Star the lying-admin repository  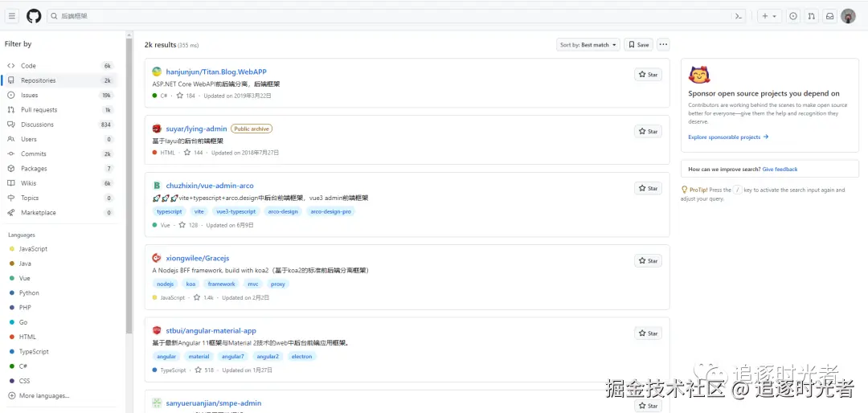[649, 131]
